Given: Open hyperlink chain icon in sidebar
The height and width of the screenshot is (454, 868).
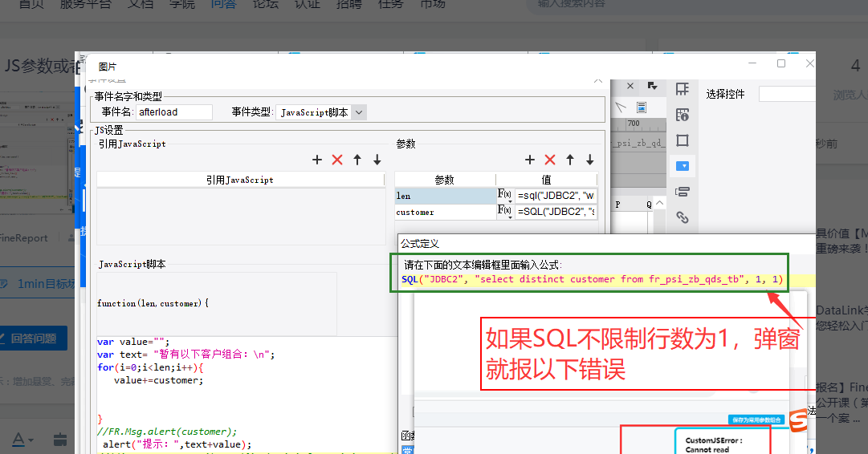Looking at the screenshot, I should (x=683, y=217).
